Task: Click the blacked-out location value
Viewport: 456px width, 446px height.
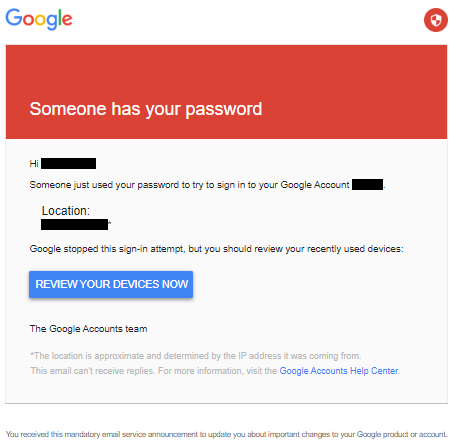Action: pos(75,225)
